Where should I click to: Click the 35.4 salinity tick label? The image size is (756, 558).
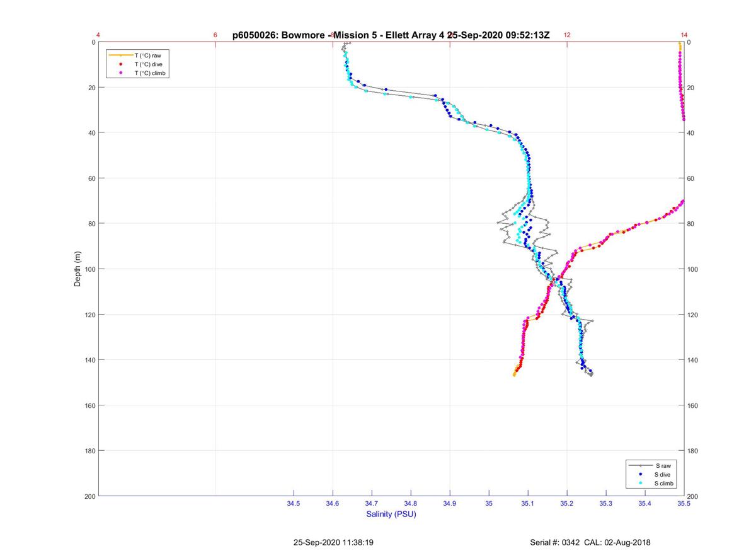click(645, 504)
